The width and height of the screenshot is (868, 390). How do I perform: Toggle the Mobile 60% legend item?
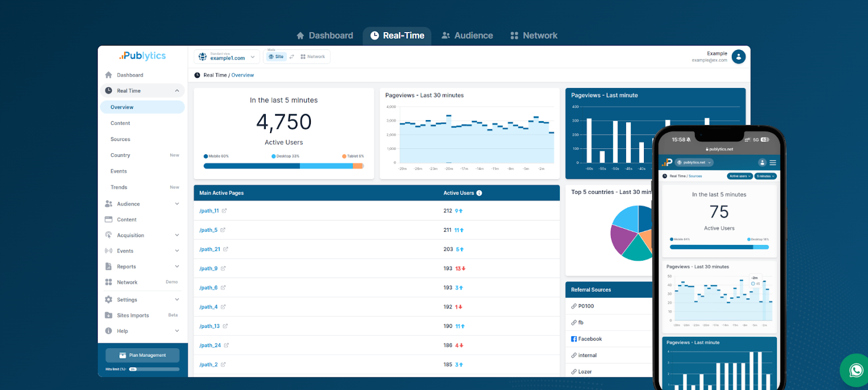click(x=216, y=156)
